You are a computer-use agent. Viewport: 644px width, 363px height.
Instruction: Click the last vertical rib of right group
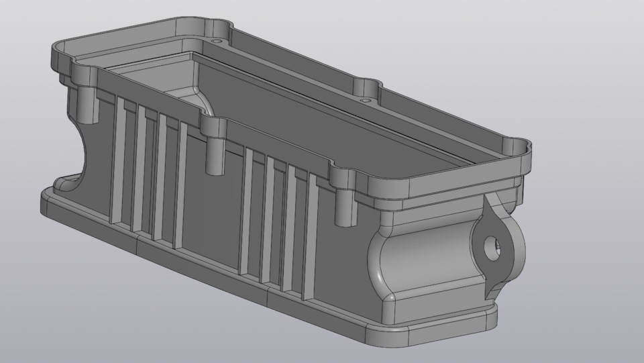[311, 238]
